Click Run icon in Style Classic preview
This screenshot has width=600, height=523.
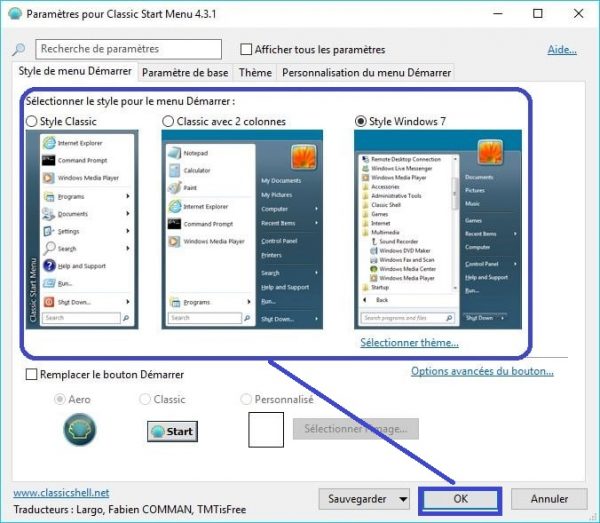click(x=49, y=283)
